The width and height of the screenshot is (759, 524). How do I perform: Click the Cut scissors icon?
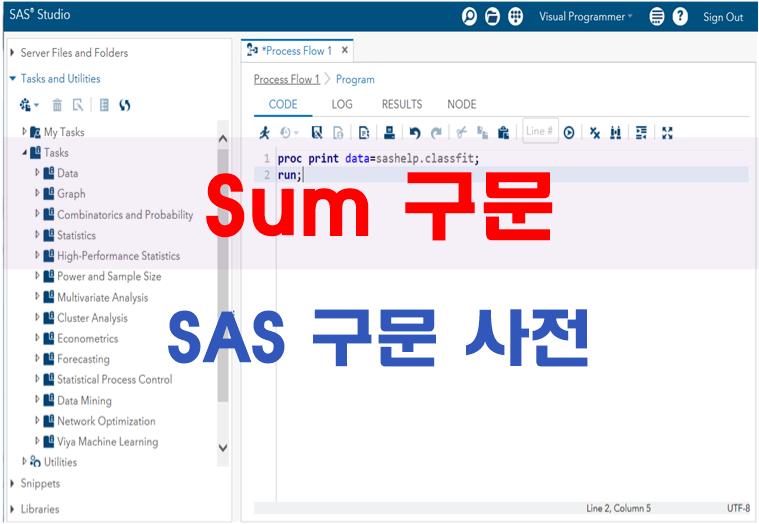[x=461, y=132]
